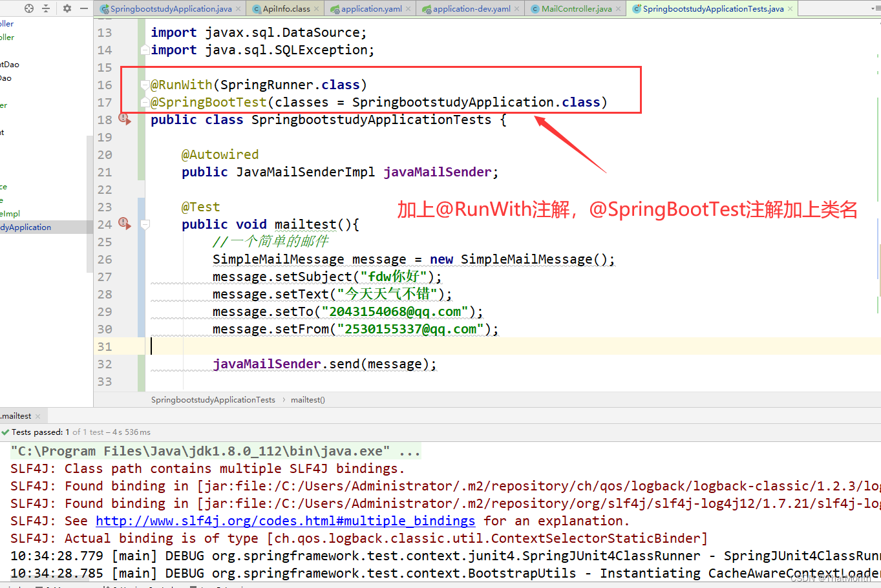Open the application.yaml editor tab
Image resolution: width=881 pixels, height=588 pixels.
coord(371,9)
